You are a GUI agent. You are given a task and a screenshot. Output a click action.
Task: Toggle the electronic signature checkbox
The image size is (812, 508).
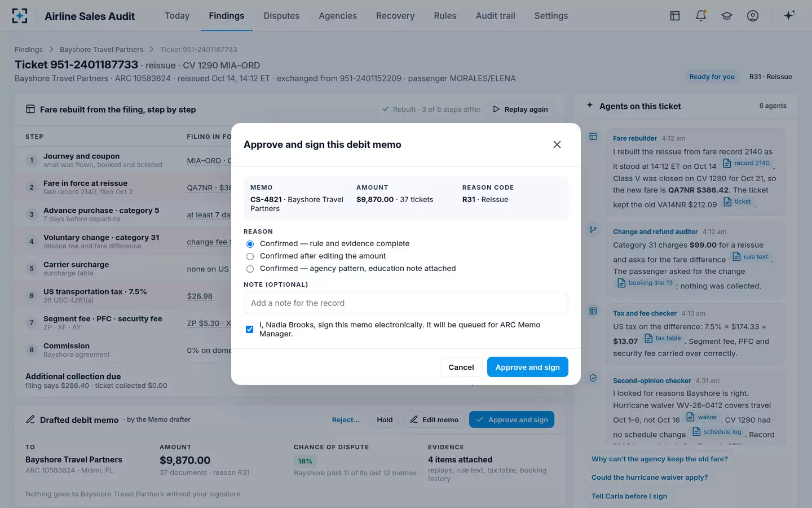coord(249,329)
